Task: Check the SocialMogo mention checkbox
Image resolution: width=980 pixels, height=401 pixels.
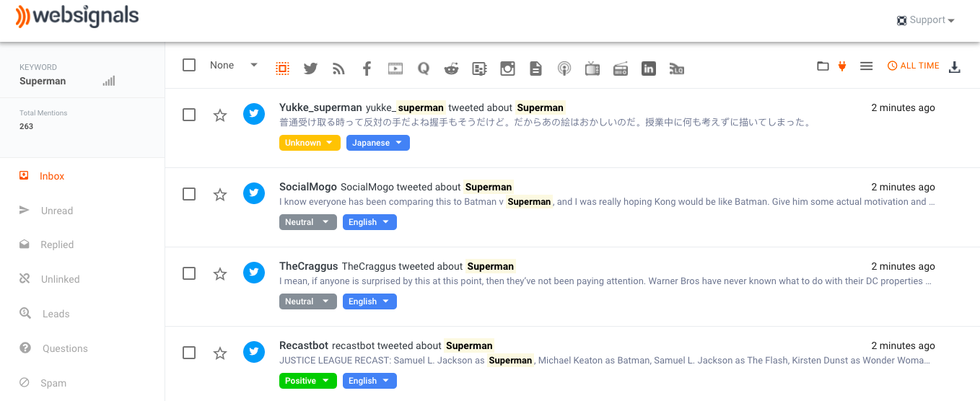Action: [189, 194]
